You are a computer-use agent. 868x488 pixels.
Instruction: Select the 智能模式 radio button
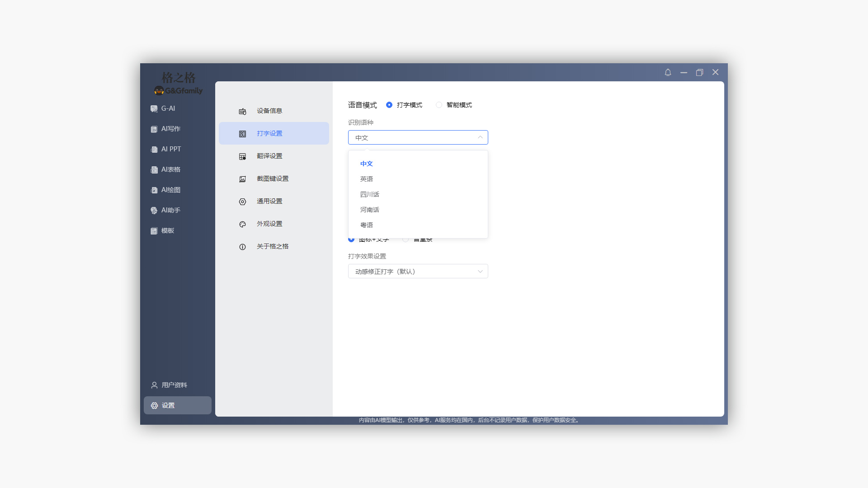439,105
